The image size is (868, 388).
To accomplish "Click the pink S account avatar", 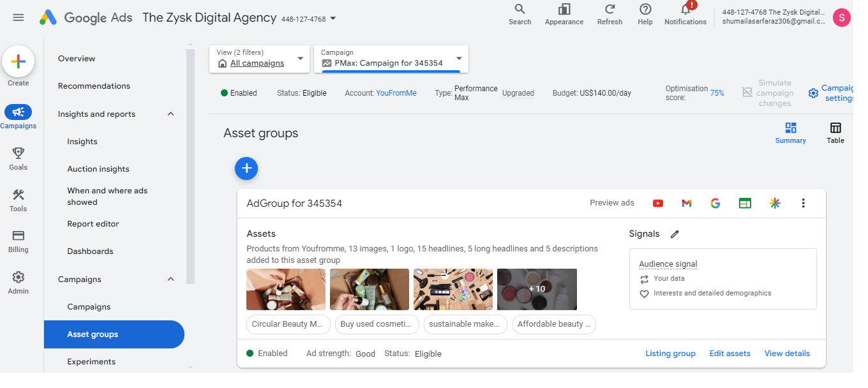I will coord(842,18).
